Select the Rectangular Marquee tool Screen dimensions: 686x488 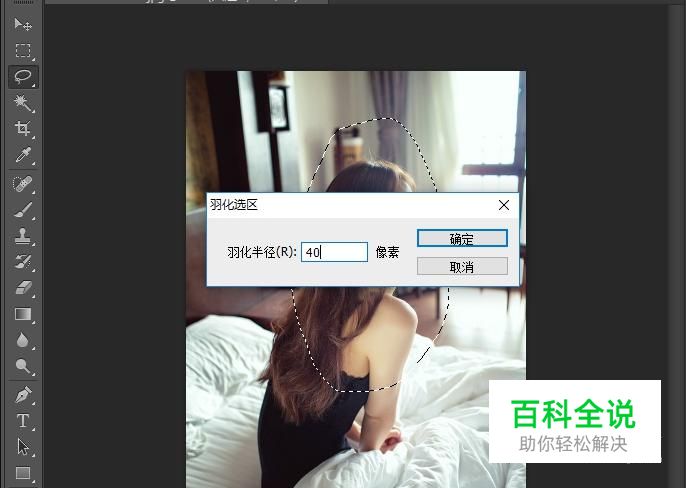tap(23, 51)
